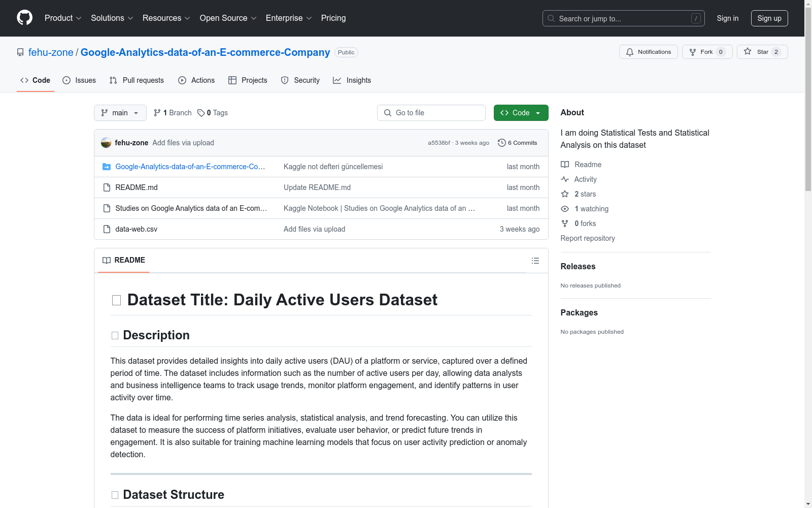View the 0 Tags link

[x=213, y=113]
